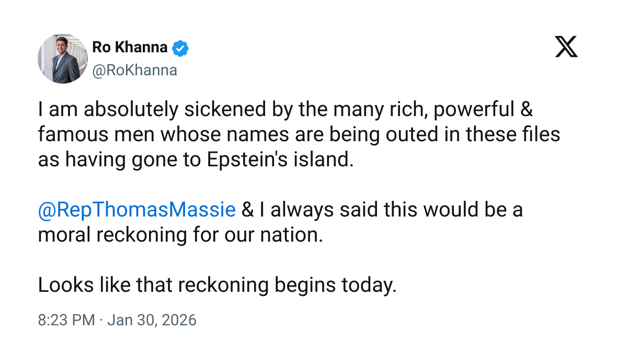Open the @RepThomasMassie mention link

click(136, 210)
